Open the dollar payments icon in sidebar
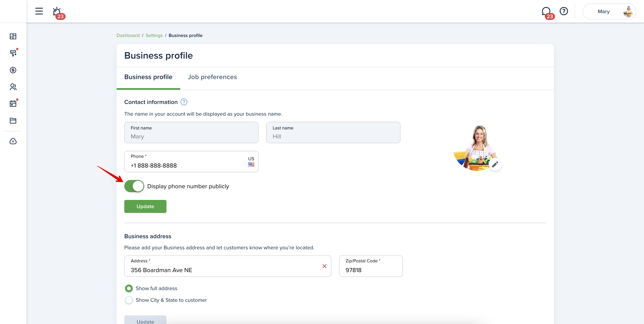644x324 pixels. pyautogui.click(x=13, y=70)
